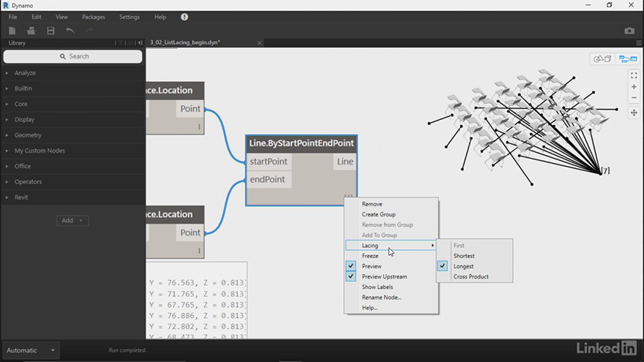Open the Add dropdown in the library
The height and width of the screenshot is (362, 644).
72,220
